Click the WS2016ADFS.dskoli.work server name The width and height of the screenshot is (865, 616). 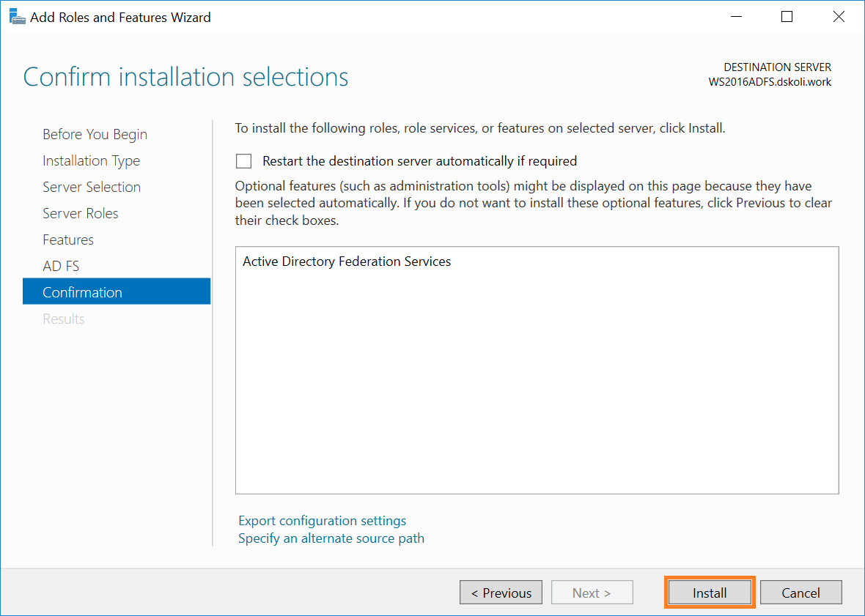pyautogui.click(x=770, y=82)
